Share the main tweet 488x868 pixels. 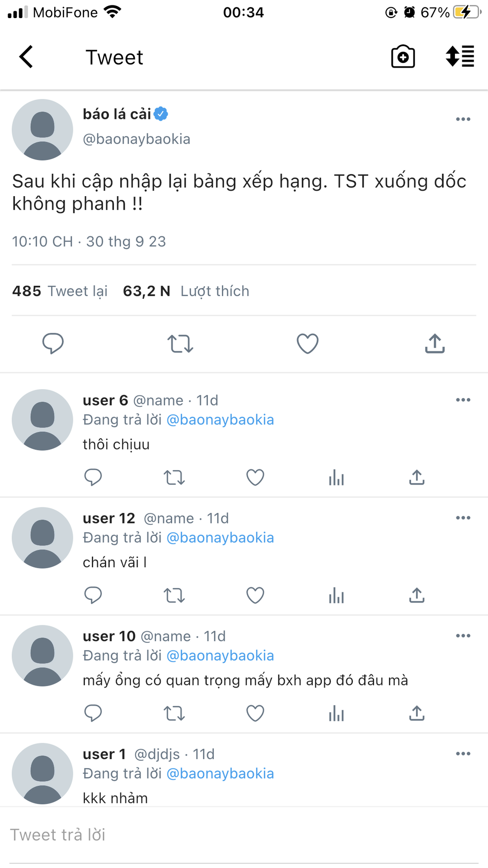coord(435,344)
